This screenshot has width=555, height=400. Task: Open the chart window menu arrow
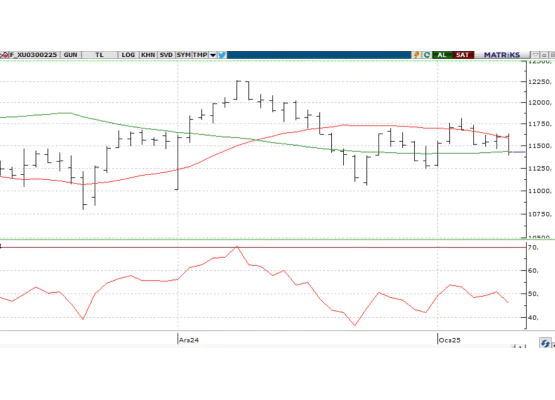click(x=536, y=55)
